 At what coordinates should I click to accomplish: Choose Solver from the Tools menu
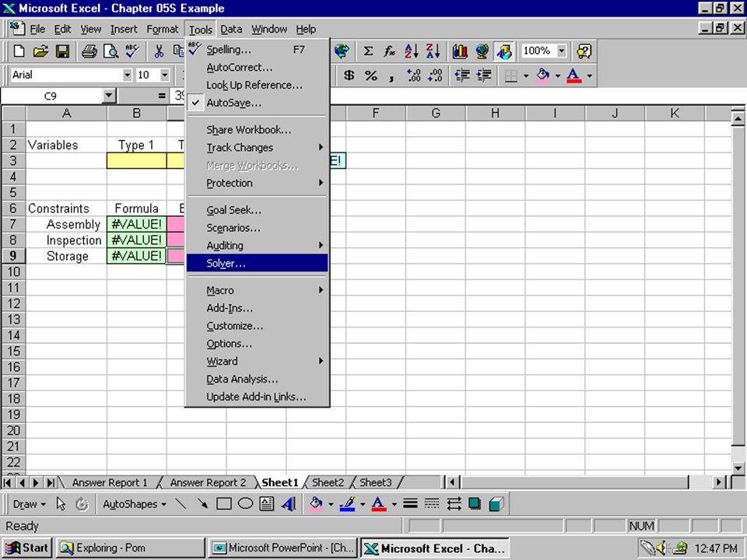pyautogui.click(x=258, y=264)
